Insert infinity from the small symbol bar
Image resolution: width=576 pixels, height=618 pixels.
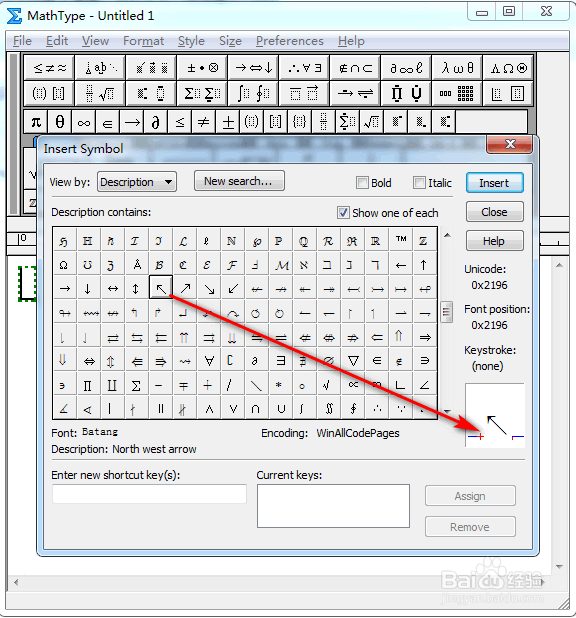click(84, 122)
